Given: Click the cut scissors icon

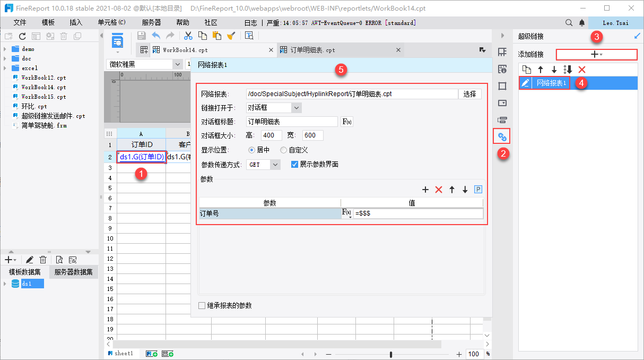Looking at the screenshot, I should point(188,36).
